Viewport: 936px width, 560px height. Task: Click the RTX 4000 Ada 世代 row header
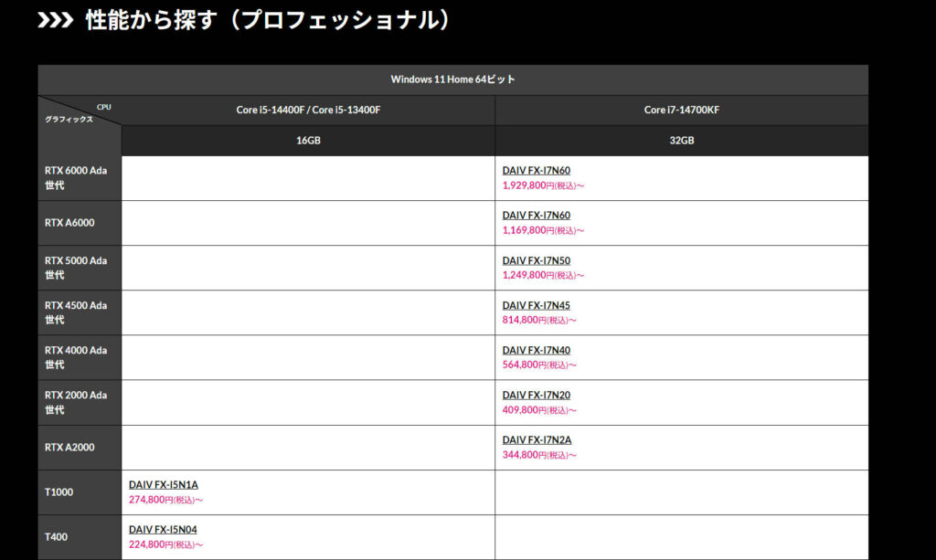click(77, 357)
